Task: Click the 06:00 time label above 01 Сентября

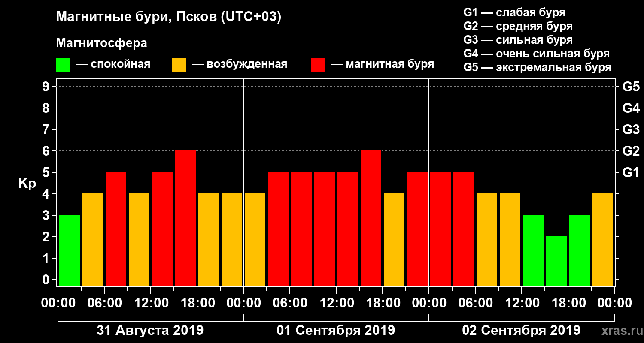Action: [290, 303]
